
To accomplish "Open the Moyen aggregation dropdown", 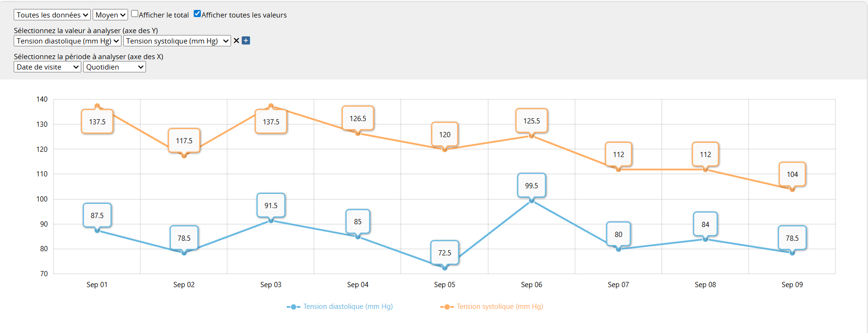I will tap(110, 15).
